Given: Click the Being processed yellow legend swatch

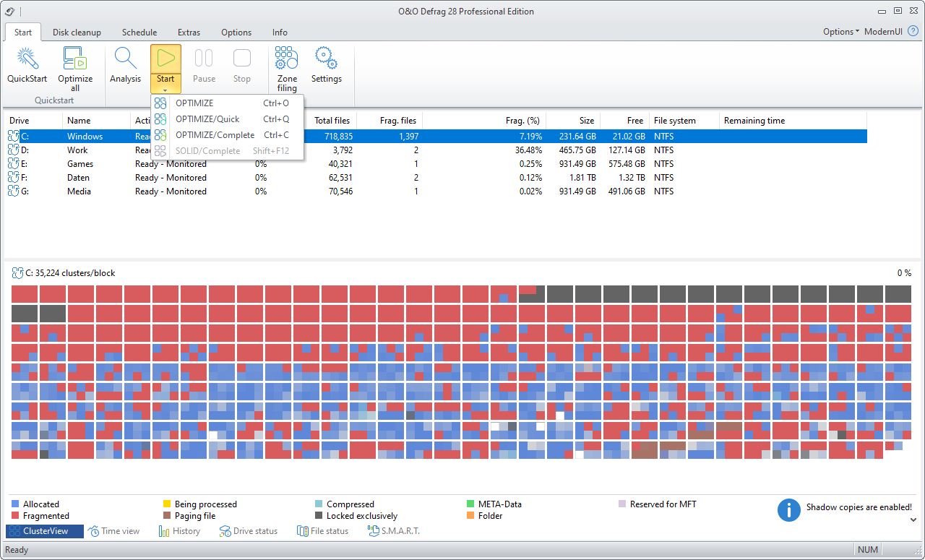Looking at the screenshot, I should (167, 504).
